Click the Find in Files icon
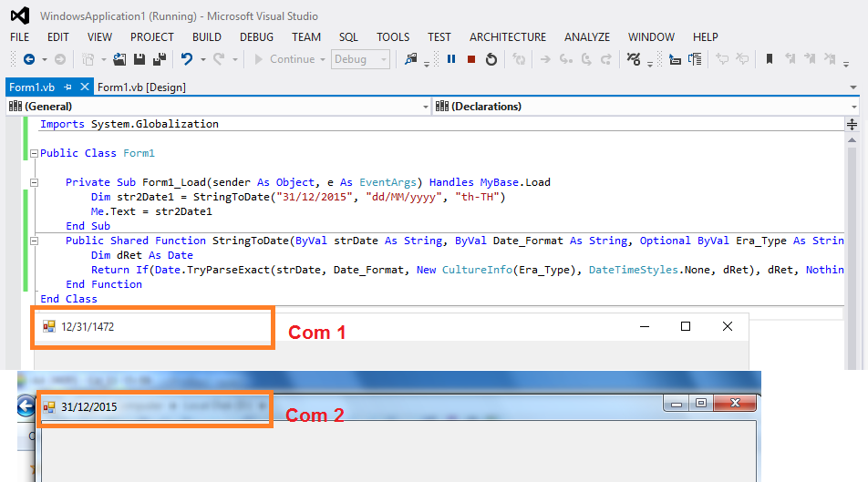The image size is (868, 482). pos(410,59)
